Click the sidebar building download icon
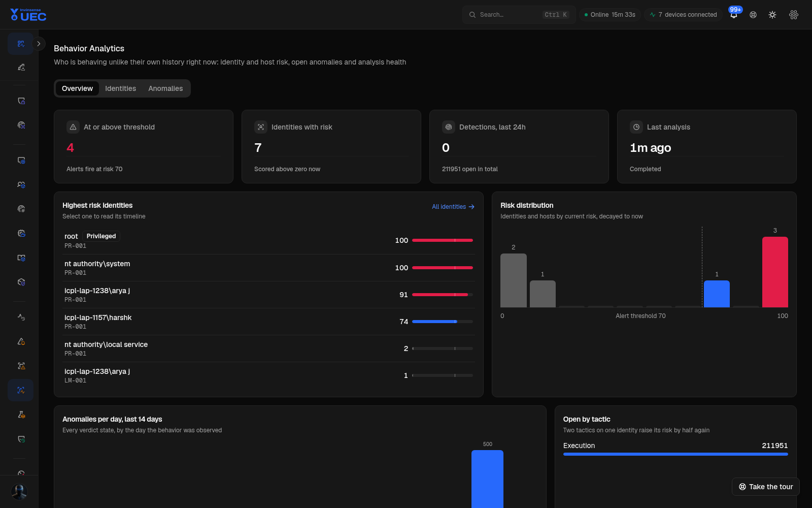Image resolution: width=812 pixels, height=508 pixels. click(21, 67)
